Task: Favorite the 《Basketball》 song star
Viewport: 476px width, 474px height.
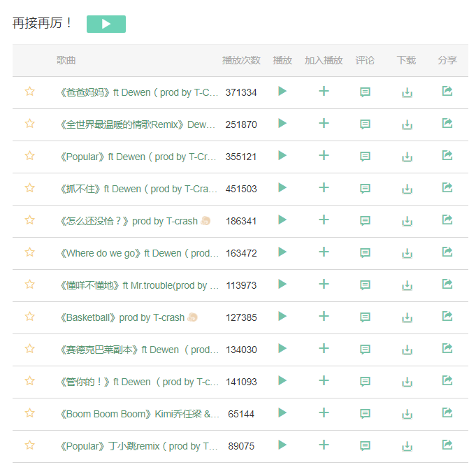Action: point(30,317)
